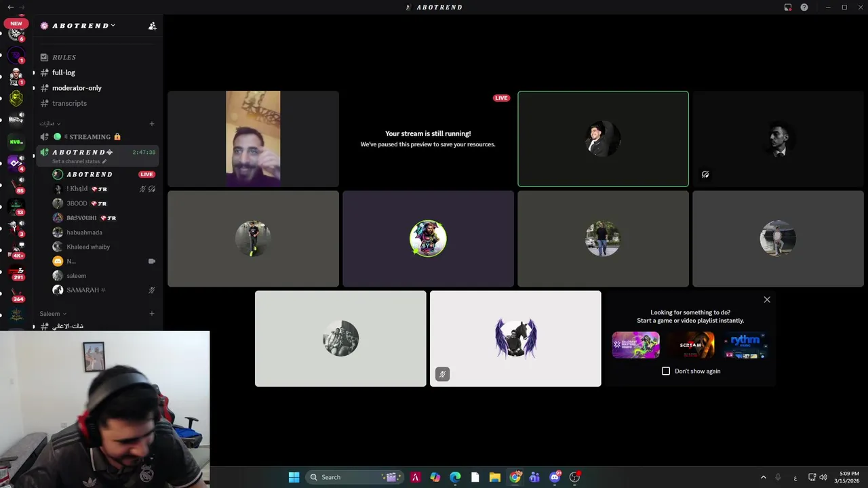Click the LIVE badge next to ABOTREND user
Image resolution: width=868 pixels, height=488 pixels.
pos(146,174)
